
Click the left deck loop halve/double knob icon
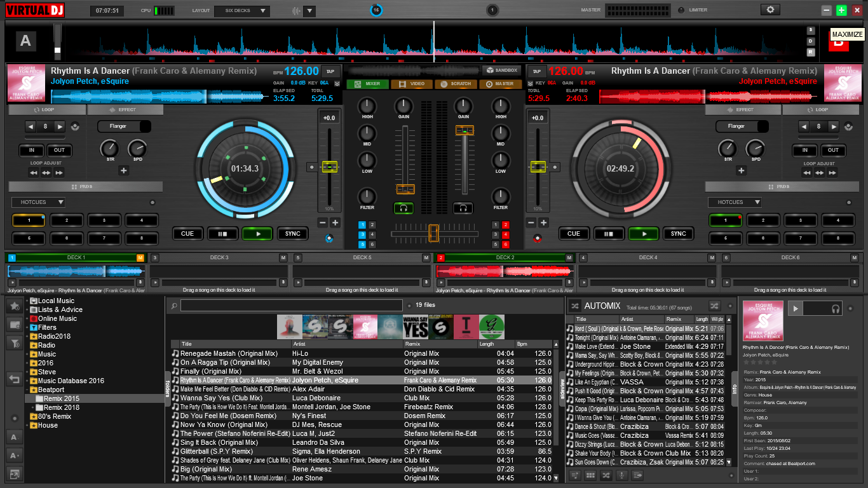[x=76, y=126]
